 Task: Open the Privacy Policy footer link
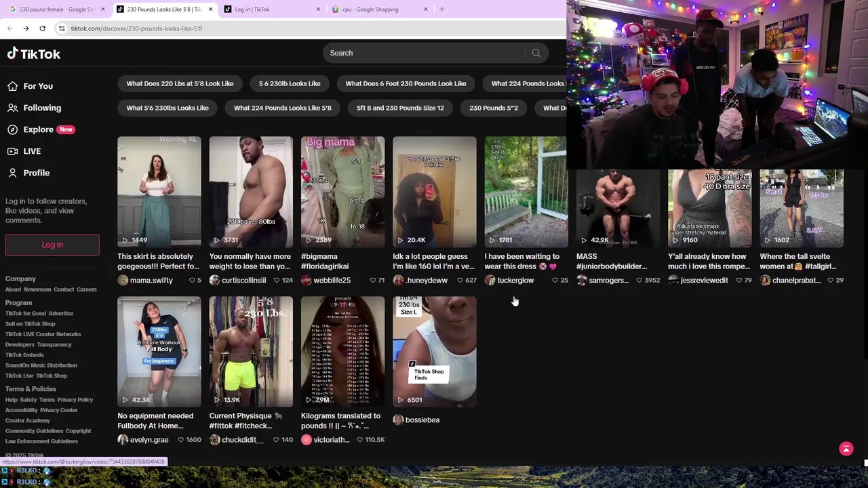[x=75, y=400]
